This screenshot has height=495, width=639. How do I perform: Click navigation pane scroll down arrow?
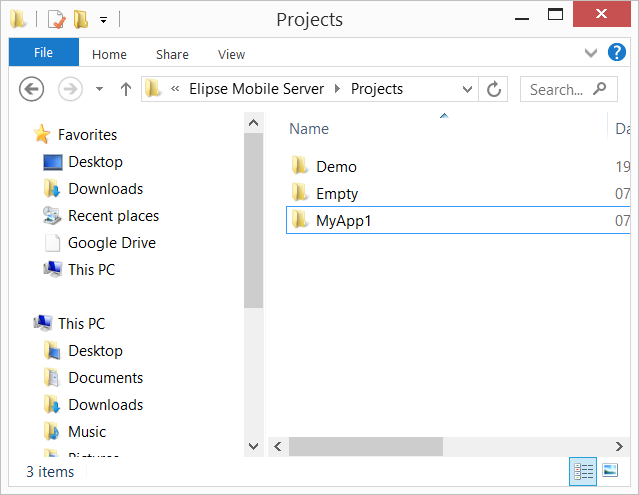coord(253,447)
